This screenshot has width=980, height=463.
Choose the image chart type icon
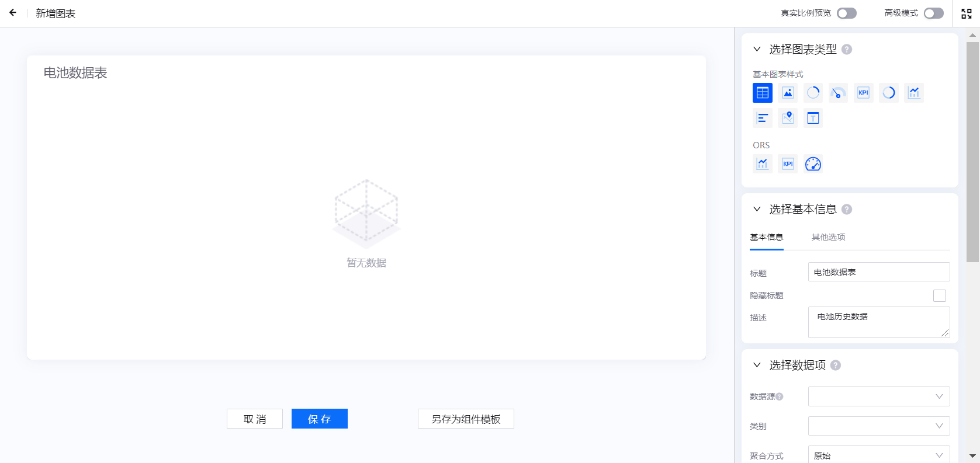tap(788, 93)
